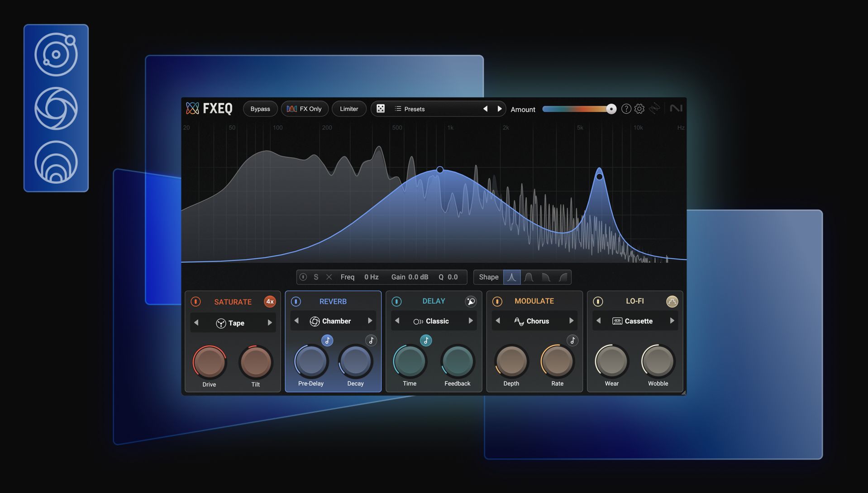Select the low-cut shape icon
868x493 pixels.
click(563, 277)
